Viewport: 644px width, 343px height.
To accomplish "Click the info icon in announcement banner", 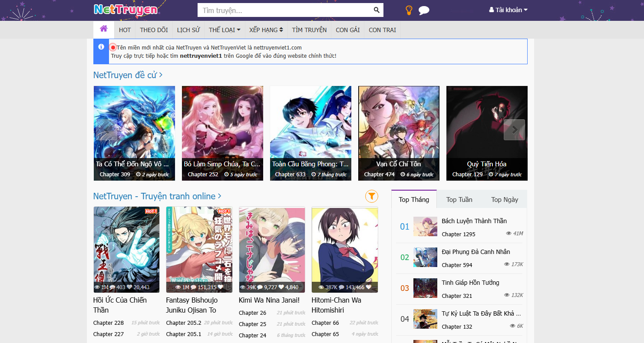I will pyautogui.click(x=101, y=47).
